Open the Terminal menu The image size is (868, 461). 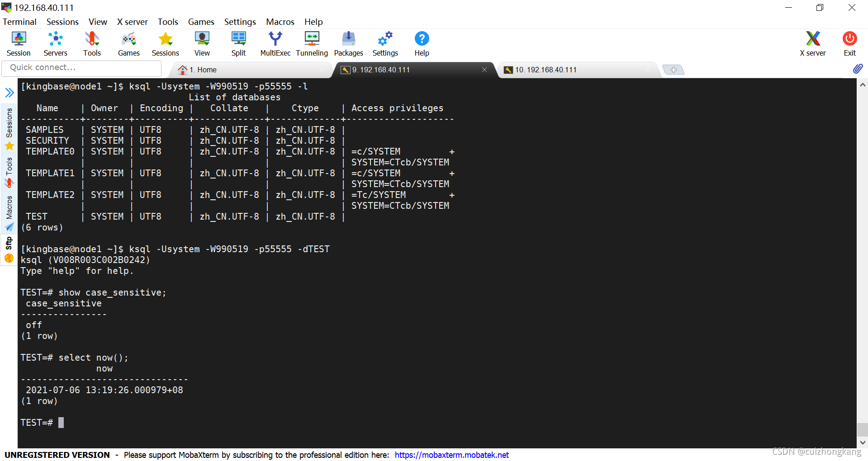coord(19,22)
